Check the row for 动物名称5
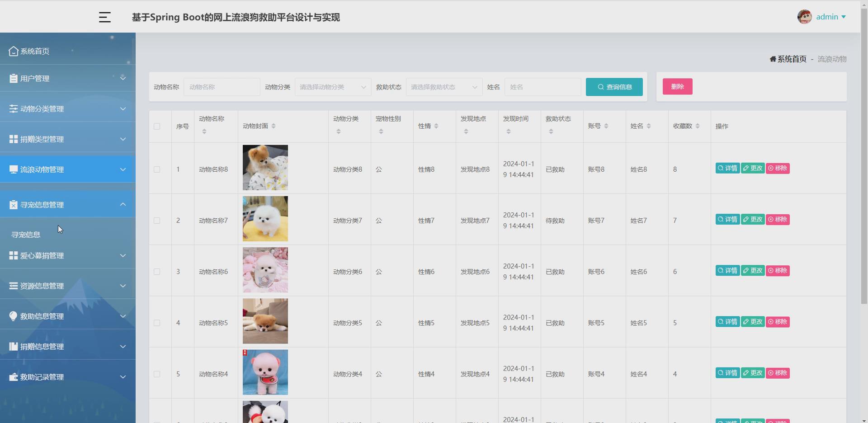This screenshot has height=423, width=868. (x=157, y=323)
